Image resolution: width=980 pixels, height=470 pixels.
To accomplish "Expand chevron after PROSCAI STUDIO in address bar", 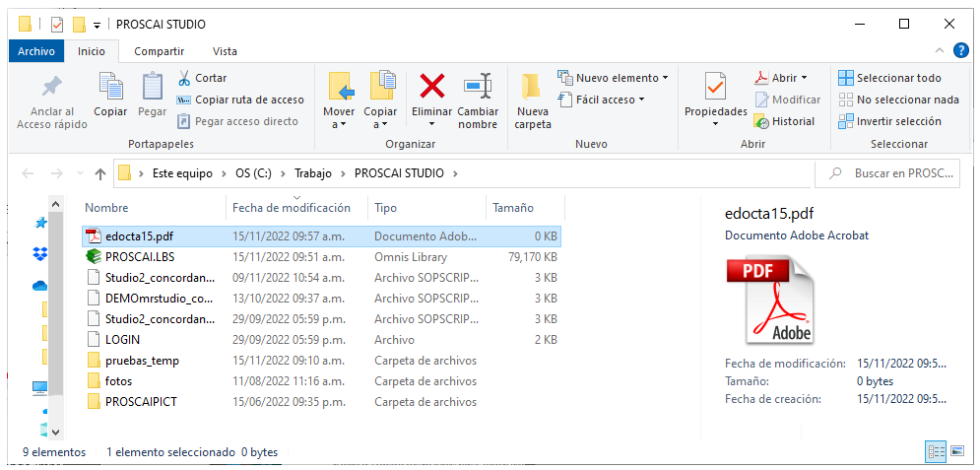I will click(455, 173).
